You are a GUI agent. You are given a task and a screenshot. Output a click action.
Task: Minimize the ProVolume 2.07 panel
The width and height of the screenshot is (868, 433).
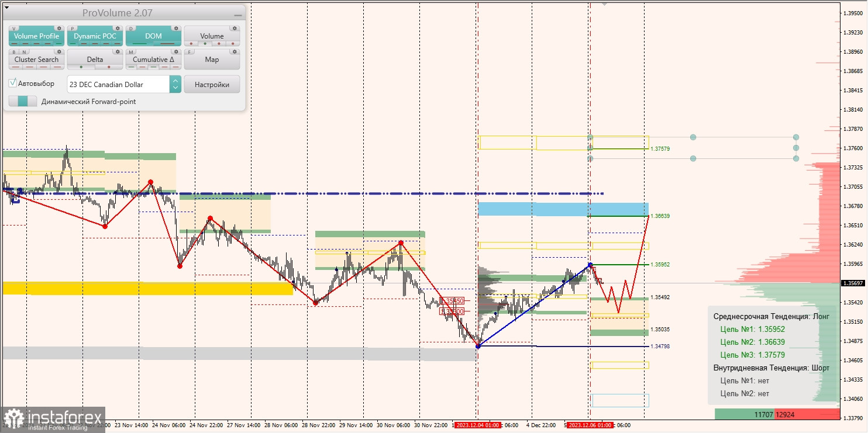[x=238, y=15]
